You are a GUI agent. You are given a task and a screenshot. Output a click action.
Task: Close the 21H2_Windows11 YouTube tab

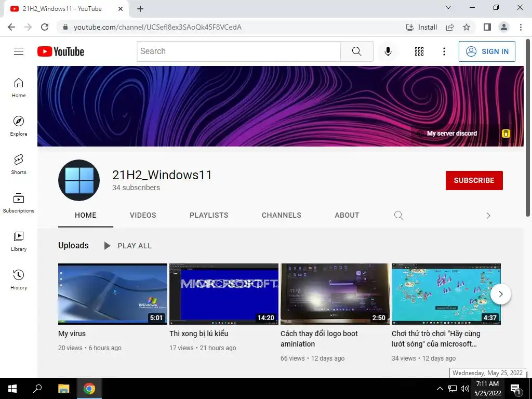coord(121,9)
